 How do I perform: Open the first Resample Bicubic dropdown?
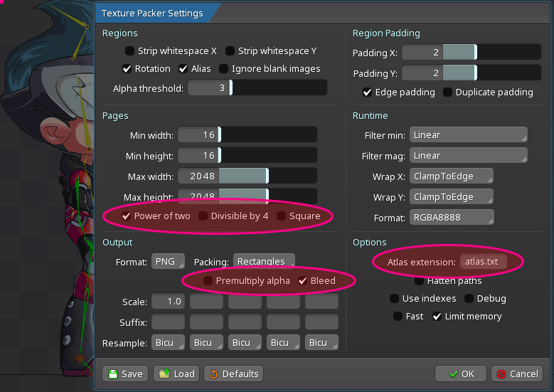click(168, 342)
